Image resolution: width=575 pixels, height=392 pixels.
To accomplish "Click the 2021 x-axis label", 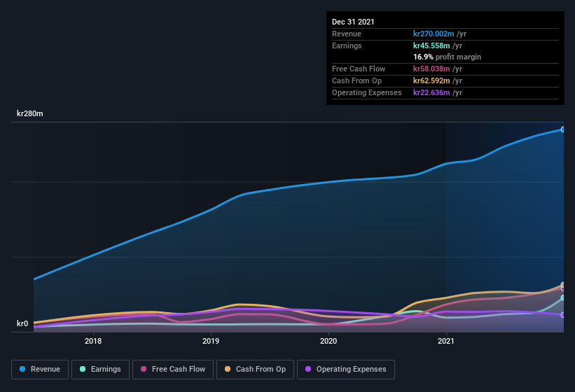I will pos(446,341).
